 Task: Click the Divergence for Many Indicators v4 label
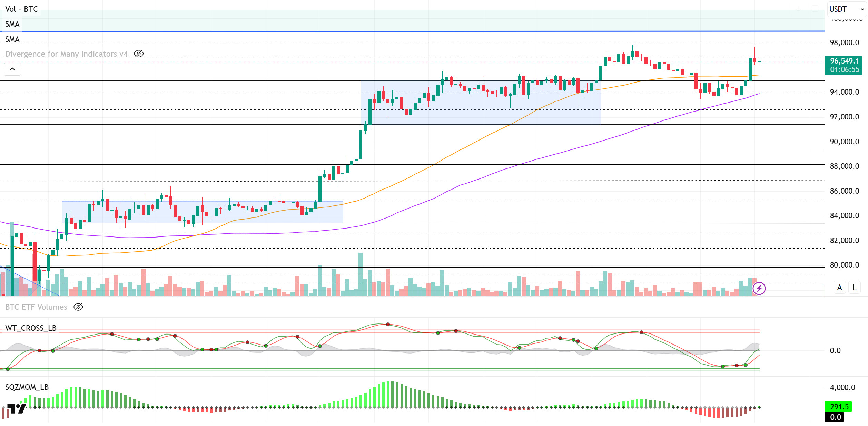pyautogui.click(x=66, y=54)
